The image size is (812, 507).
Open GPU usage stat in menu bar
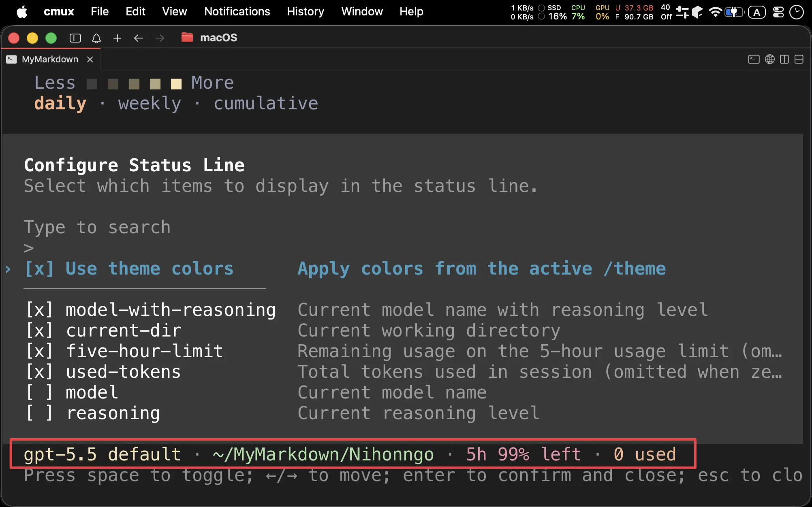603,12
